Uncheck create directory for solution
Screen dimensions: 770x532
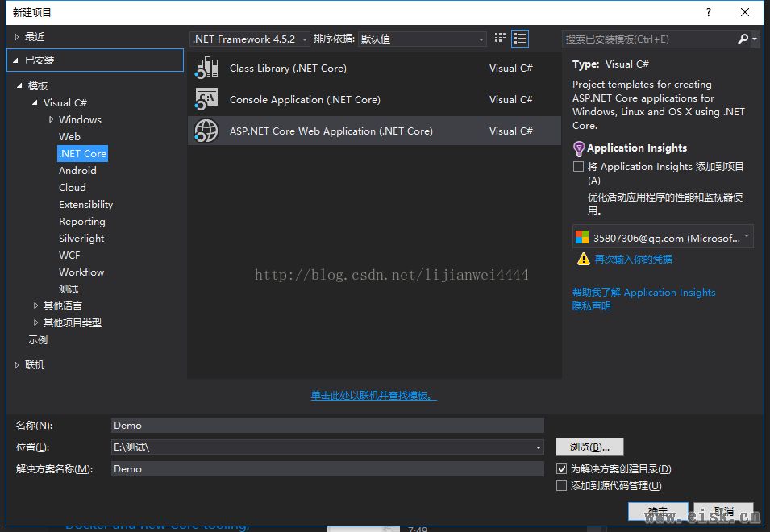(561, 468)
